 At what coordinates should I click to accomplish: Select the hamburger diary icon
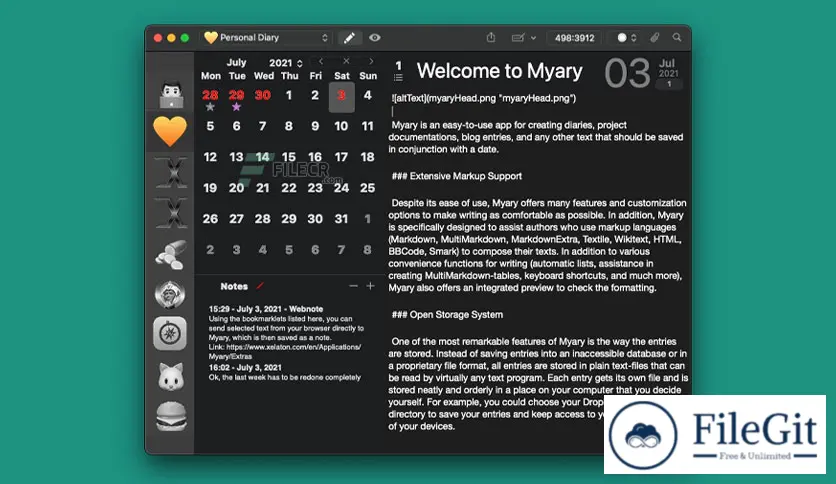(171, 416)
